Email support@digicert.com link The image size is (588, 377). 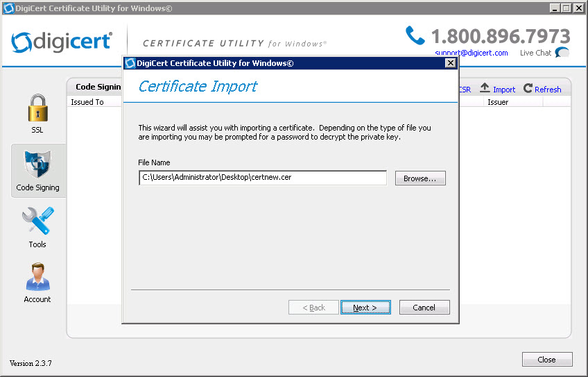pos(472,53)
